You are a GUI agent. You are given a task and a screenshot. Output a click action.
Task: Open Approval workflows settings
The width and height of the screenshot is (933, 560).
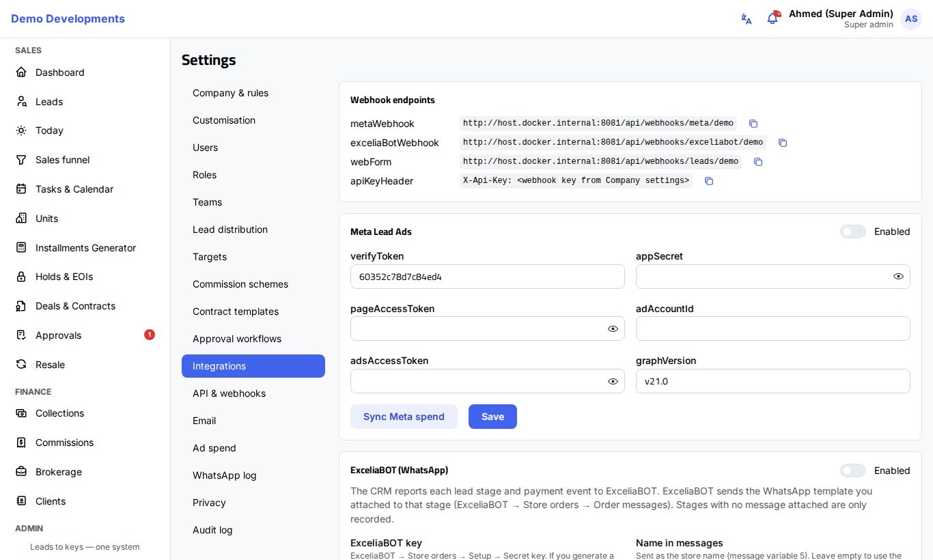(253, 339)
